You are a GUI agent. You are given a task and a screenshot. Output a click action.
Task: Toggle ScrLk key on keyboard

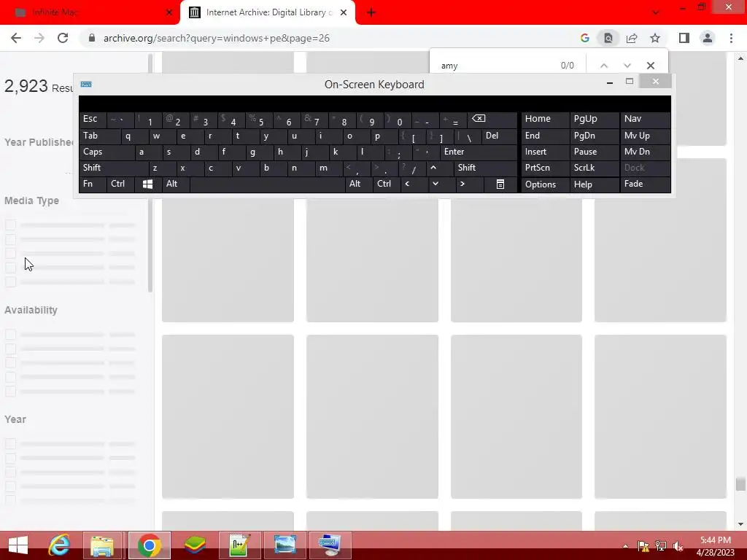click(x=594, y=168)
